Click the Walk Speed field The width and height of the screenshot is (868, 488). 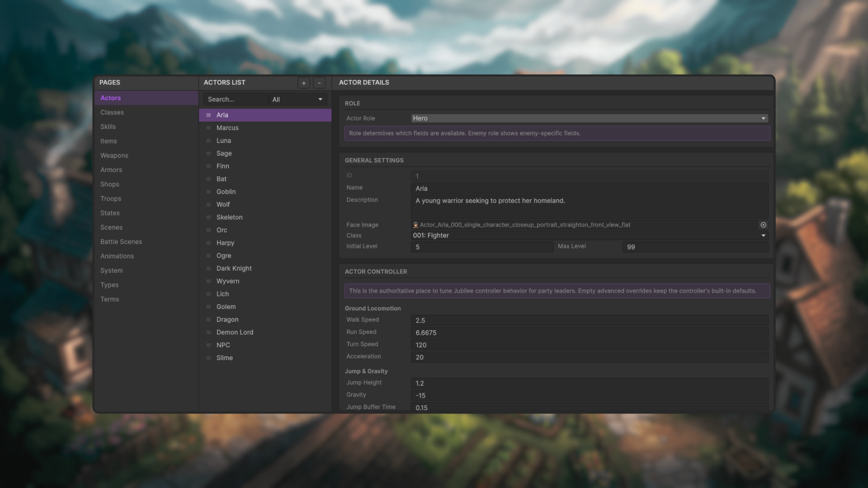point(590,320)
